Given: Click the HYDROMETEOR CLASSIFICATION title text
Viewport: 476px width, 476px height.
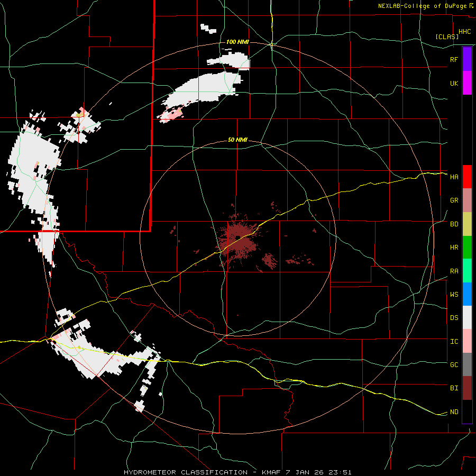Looking at the screenshot, I should 185,472.
